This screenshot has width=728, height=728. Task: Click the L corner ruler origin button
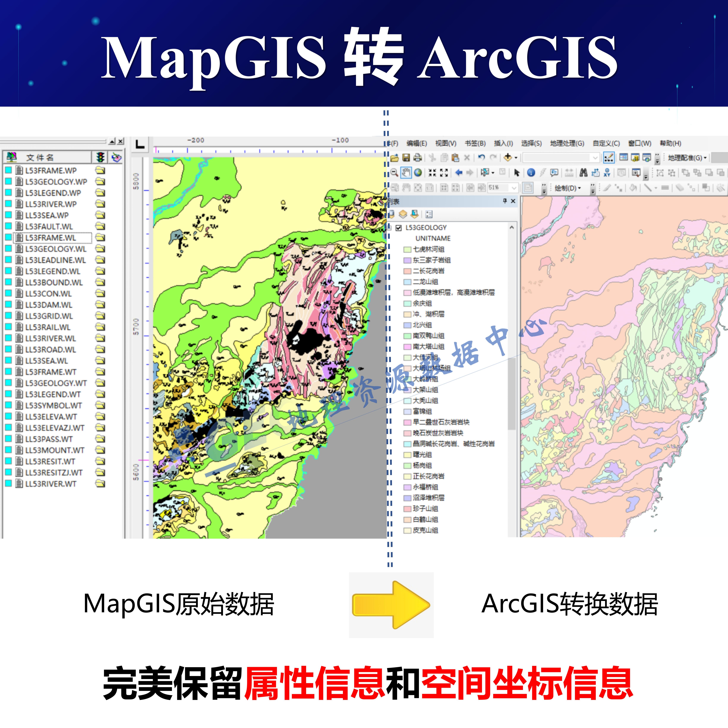(140, 144)
